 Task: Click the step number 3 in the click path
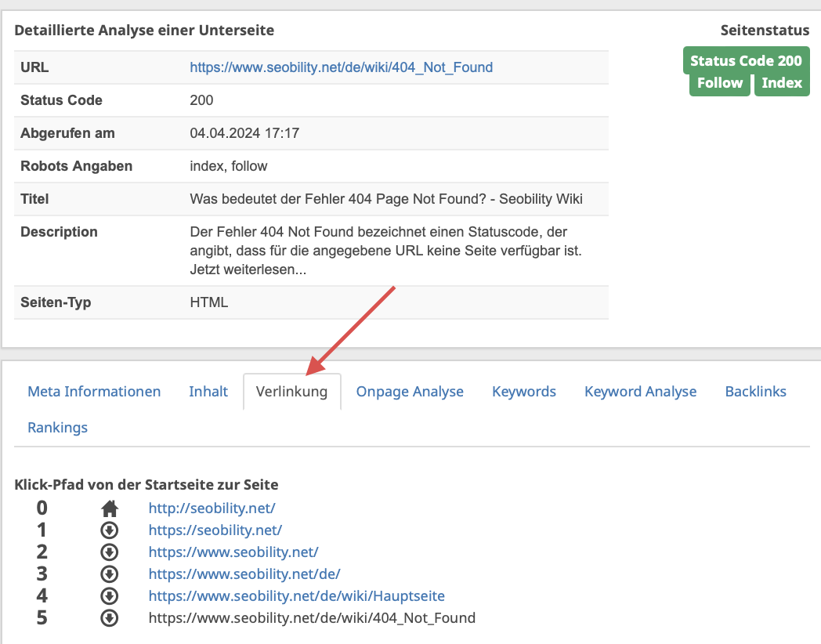(x=42, y=574)
